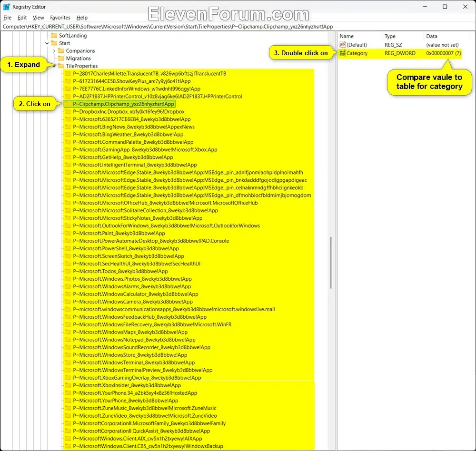The image size is (476, 451).
Task: Click the 0x00000007 (7) data cell
Action: pyautogui.click(x=444, y=53)
